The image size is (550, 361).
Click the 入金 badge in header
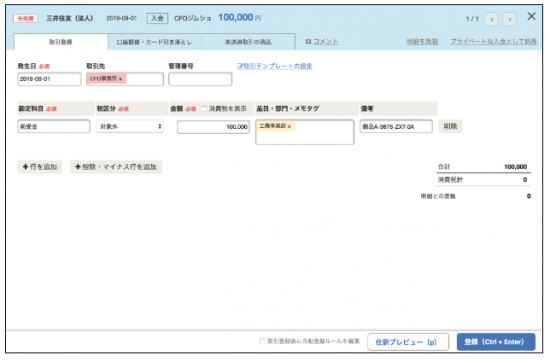click(157, 18)
